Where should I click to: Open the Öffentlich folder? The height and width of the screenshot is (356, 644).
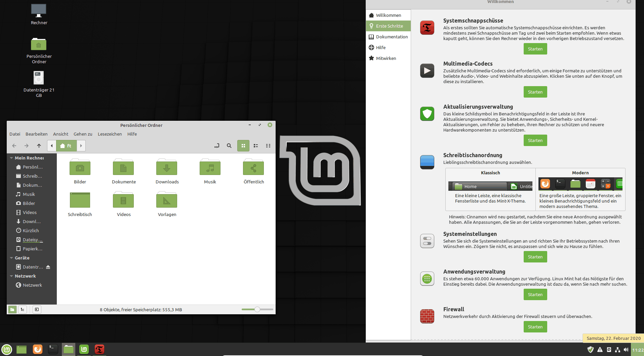click(x=254, y=171)
